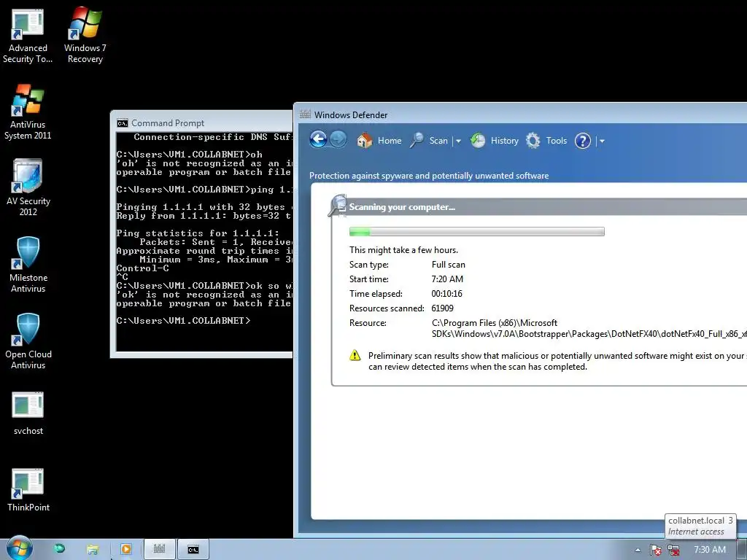Click the scan warning triangle icon

pos(355,355)
